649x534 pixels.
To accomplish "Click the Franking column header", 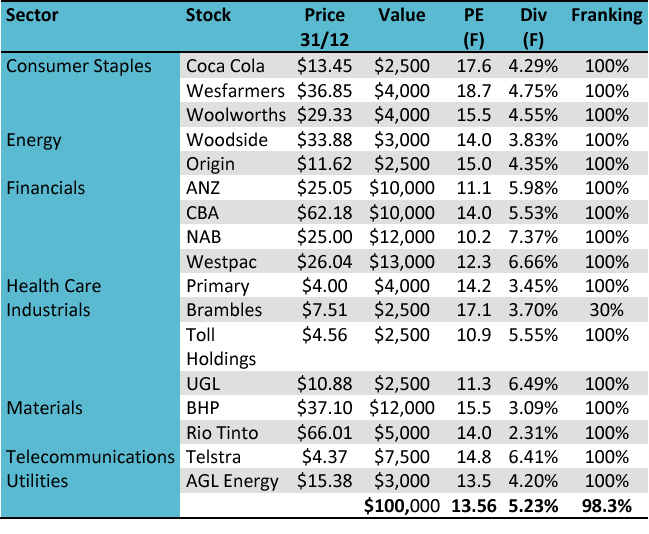I will [x=607, y=15].
